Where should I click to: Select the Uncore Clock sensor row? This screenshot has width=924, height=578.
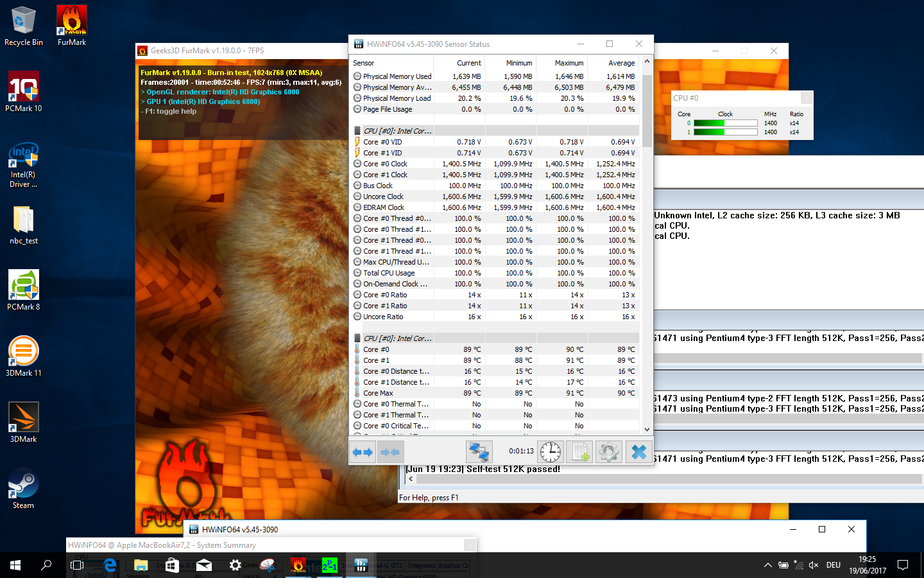tap(495, 197)
